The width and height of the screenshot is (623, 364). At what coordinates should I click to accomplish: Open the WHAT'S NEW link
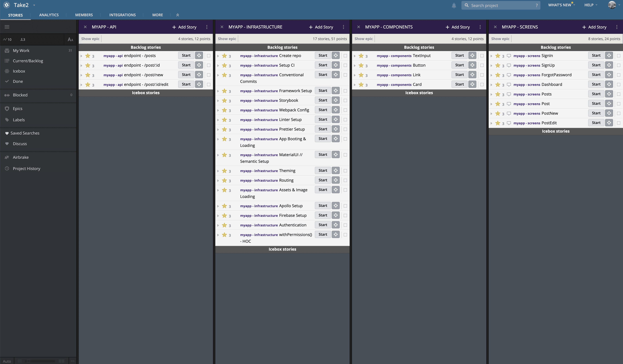[x=560, y=5]
